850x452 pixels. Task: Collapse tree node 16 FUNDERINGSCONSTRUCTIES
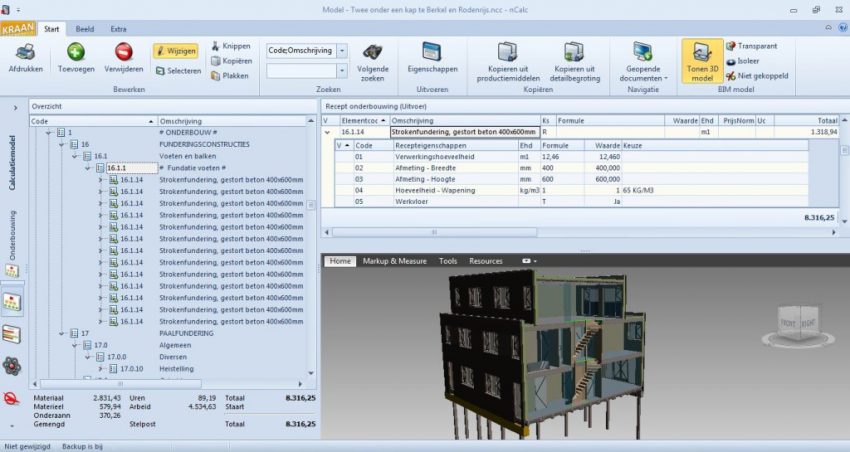pyautogui.click(x=62, y=145)
